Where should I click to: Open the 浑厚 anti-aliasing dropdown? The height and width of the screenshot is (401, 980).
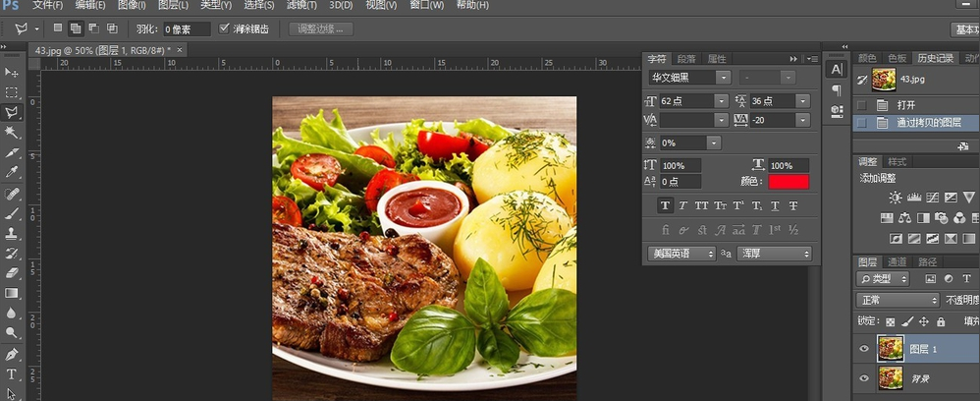click(x=774, y=254)
